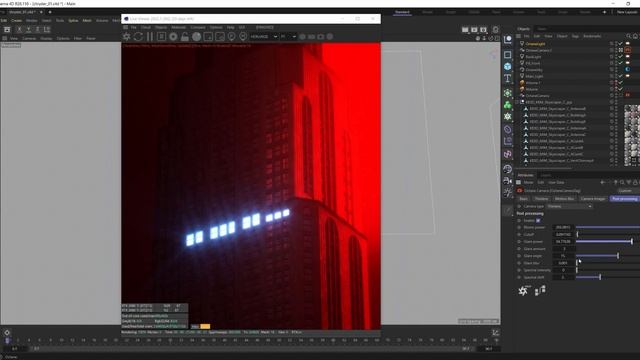Click the Cube primitive icon in palette
The height and width of the screenshot is (360, 640).
point(507,66)
